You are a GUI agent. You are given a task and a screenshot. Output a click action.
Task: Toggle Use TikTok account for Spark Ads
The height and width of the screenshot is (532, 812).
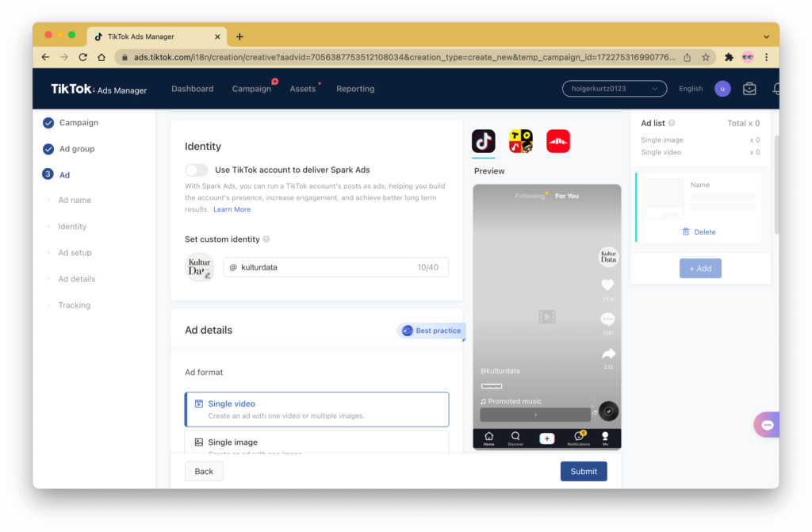[x=197, y=170]
